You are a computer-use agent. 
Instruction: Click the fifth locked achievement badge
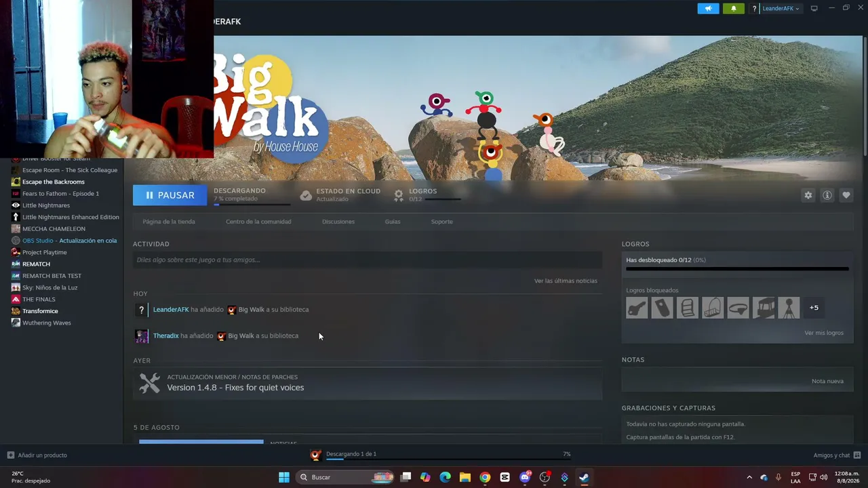[x=738, y=308]
